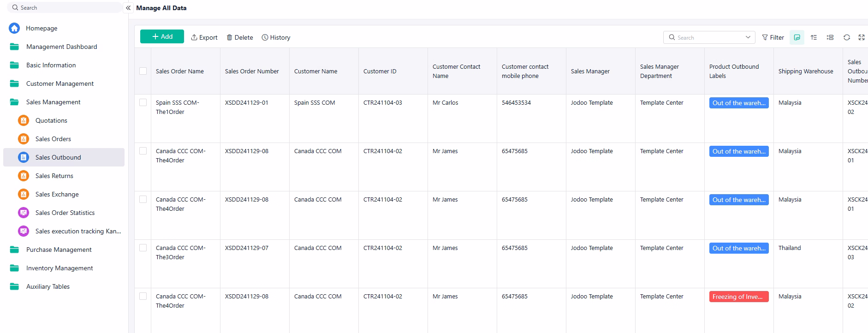The width and height of the screenshot is (868, 333).
Task: Click the row layout settings icon
Action: tap(830, 37)
